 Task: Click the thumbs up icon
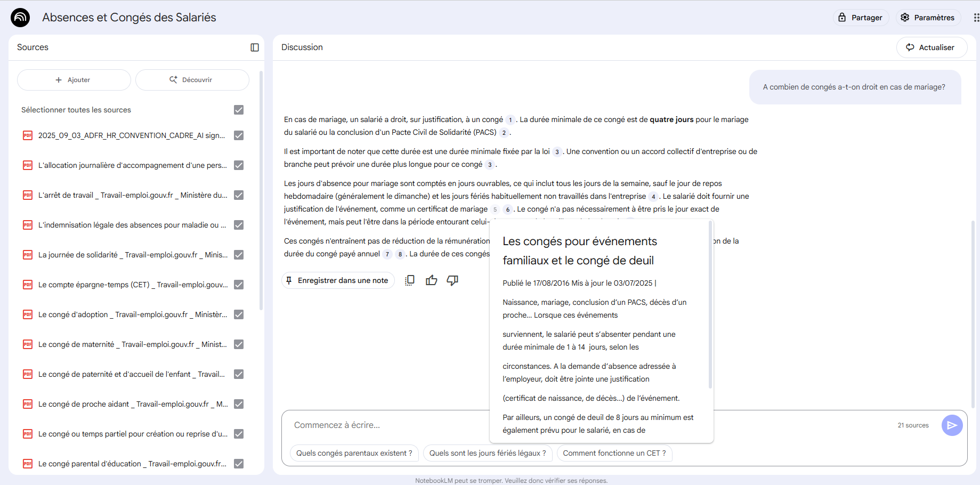(x=431, y=280)
